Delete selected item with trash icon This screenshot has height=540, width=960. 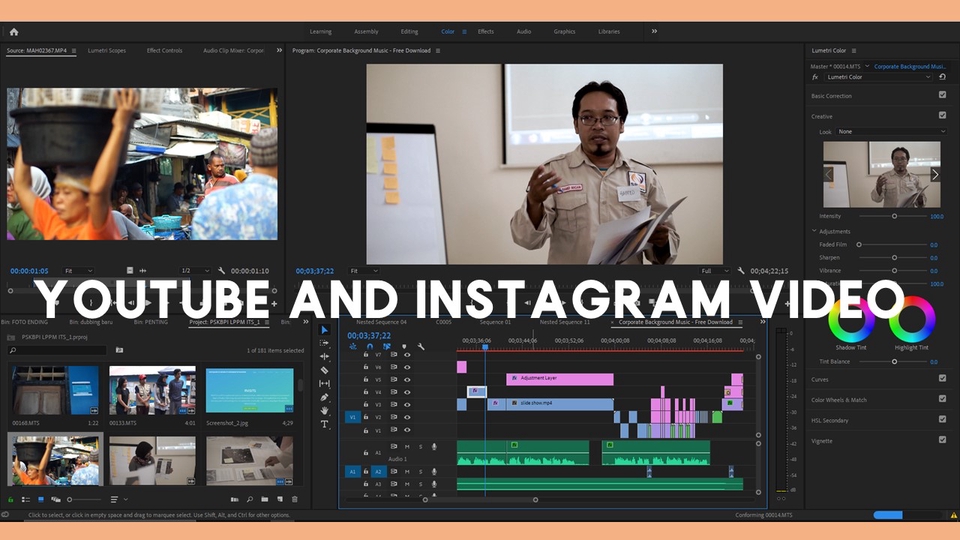pyautogui.click(x=294, y=500)
